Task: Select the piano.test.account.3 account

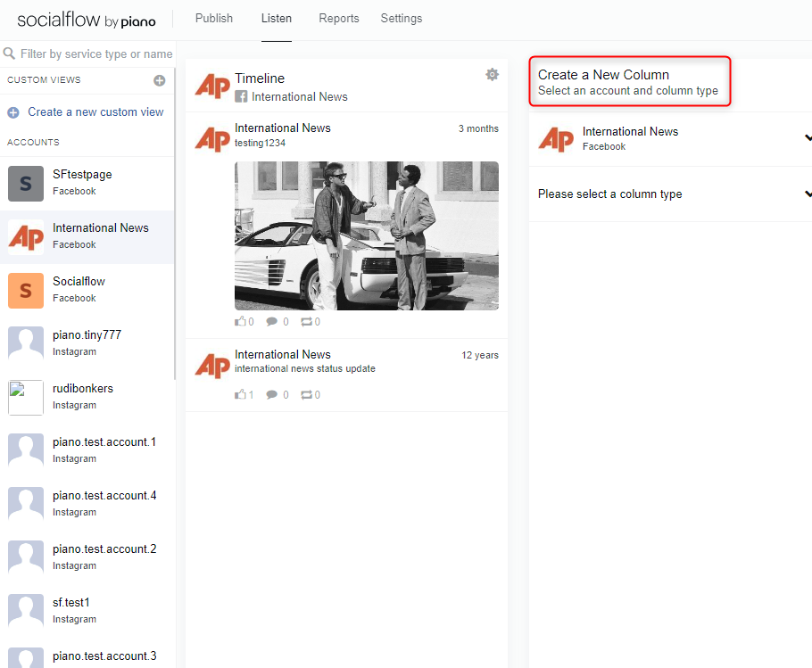Action: coord(87,655)
